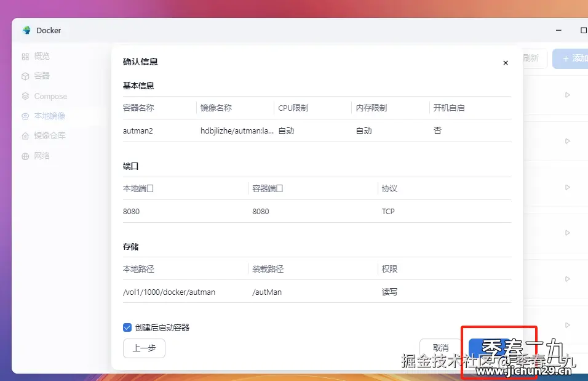588x381 pixels.
Task: Toggle the 创建后启动容器 checkbox
Action: tap(127, 327)
